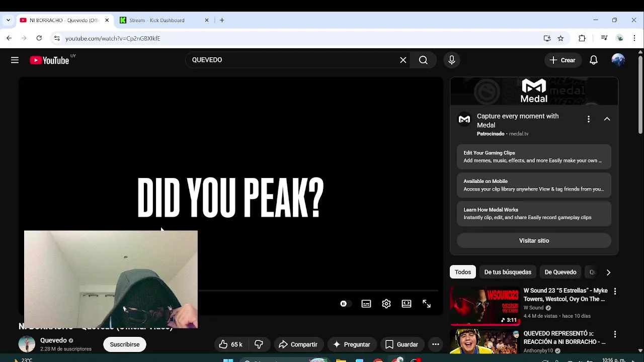Screen dimensions: 644x362
Task: Clear the QUEVEDO search text
Action: click(403, 60)
